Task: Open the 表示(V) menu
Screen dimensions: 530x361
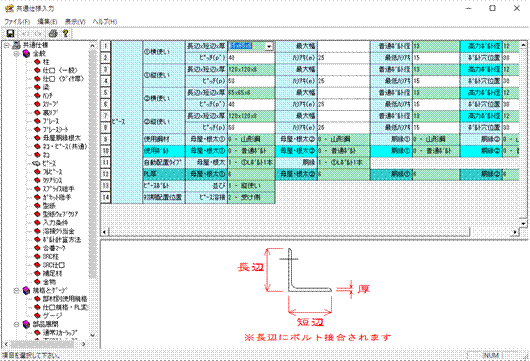Action: point(75,21)
